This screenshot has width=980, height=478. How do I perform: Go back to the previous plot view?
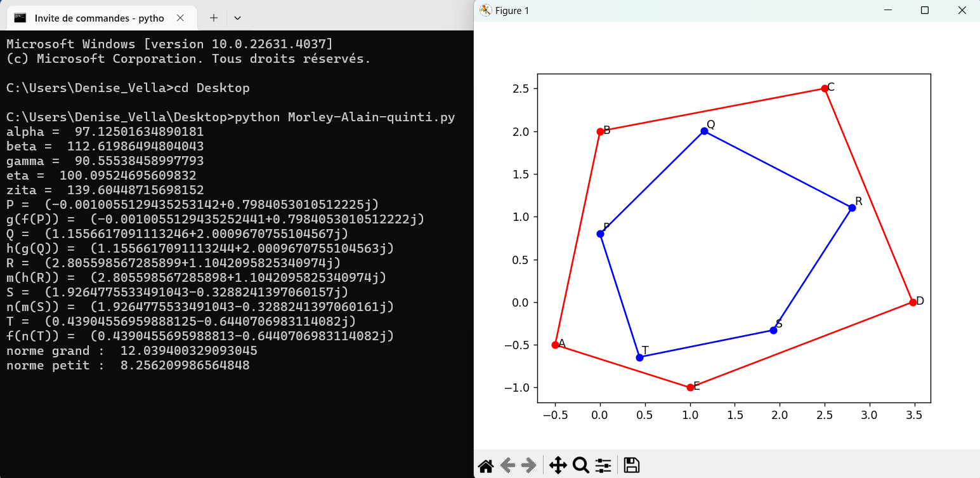coord(507,466)
